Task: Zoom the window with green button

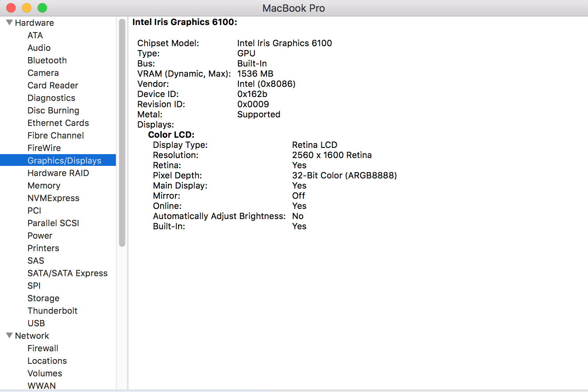Action: click(42, 8)
